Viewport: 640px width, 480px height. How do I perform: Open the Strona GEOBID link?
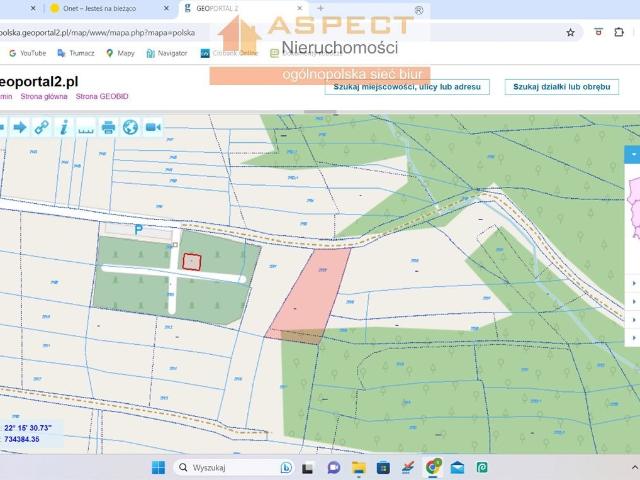click(102, 97)
